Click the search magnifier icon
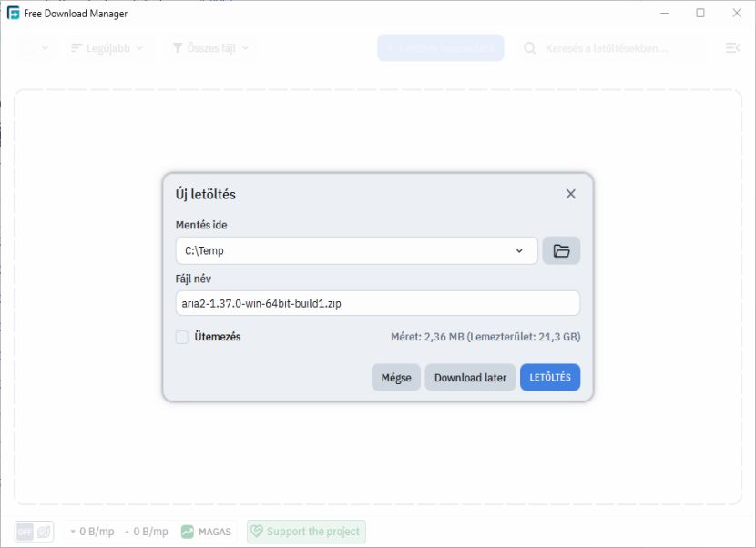This screenshot has height=548, width=756. (x=530, y=48)
